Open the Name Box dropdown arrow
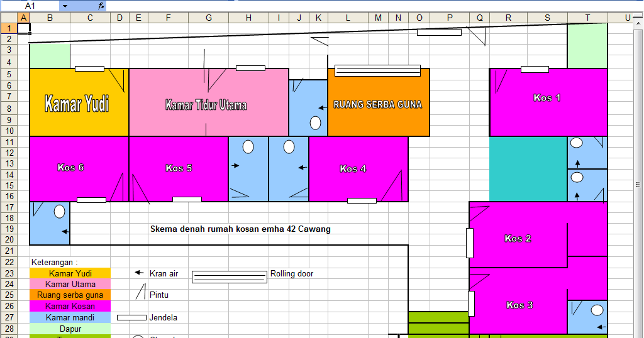This screenshot has height=338, width=644. tap(65, 6)
